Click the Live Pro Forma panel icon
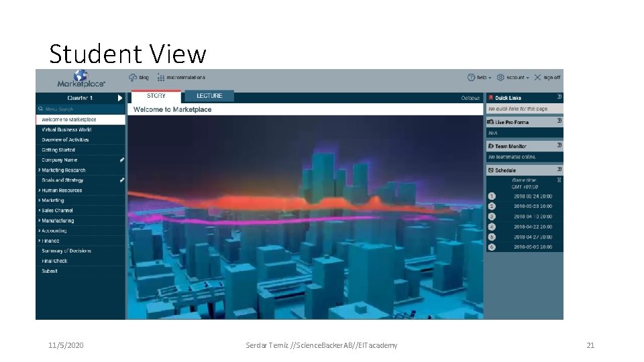 pos(490,122)
